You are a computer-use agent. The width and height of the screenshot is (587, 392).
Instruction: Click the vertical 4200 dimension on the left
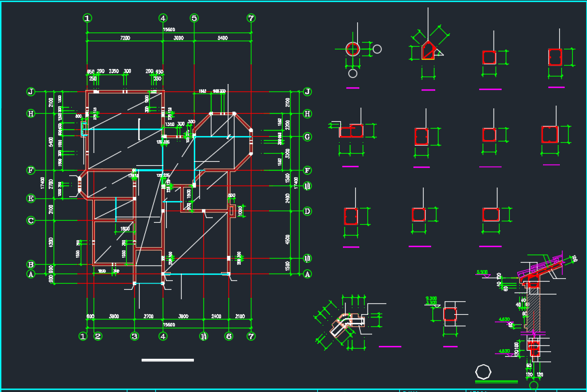pos(51,242)
